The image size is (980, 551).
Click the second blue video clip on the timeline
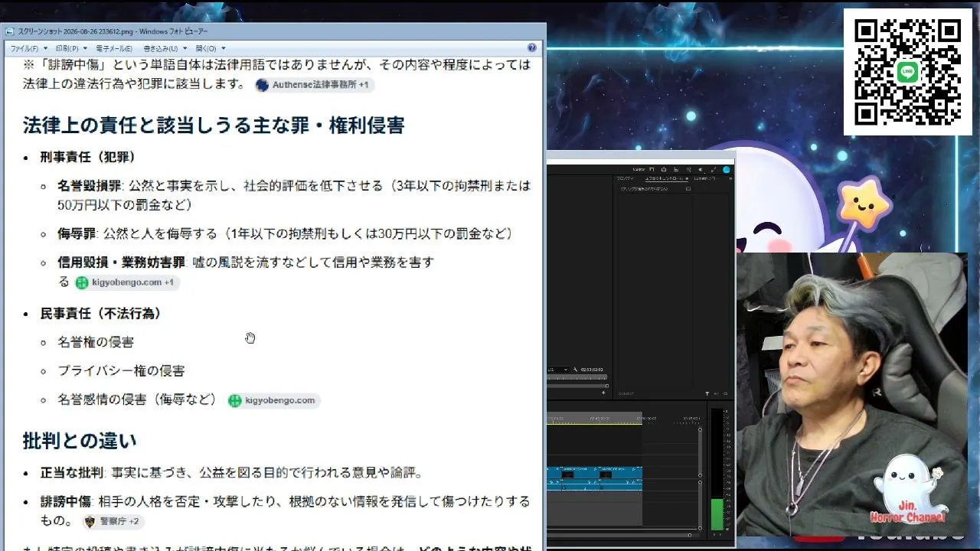(x=620, y=473)
